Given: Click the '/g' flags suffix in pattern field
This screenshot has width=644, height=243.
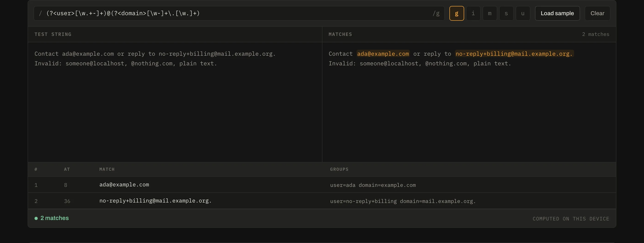Looking at the screenshot, I should tap(436, 14).
